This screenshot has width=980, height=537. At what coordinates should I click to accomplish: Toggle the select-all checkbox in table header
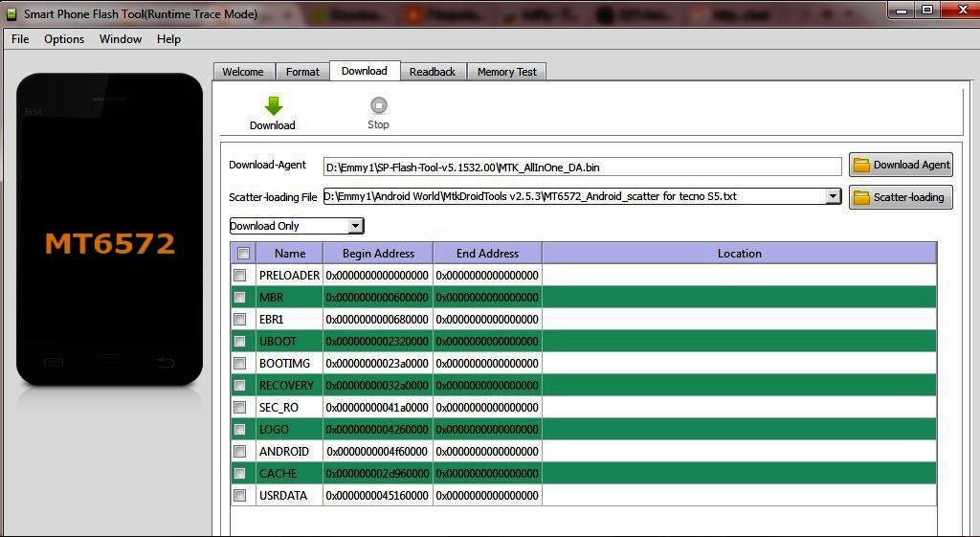[x=243, y=254]
